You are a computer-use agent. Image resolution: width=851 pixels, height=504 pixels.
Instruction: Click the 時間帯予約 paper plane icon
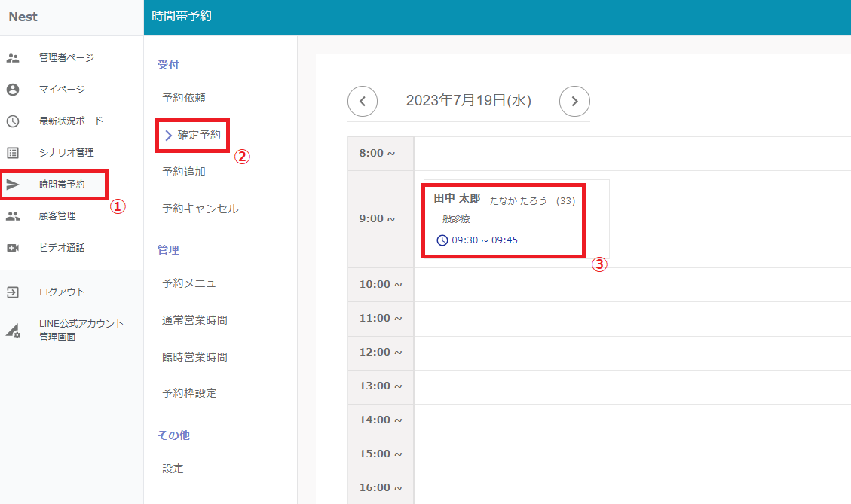click(13, 185)
